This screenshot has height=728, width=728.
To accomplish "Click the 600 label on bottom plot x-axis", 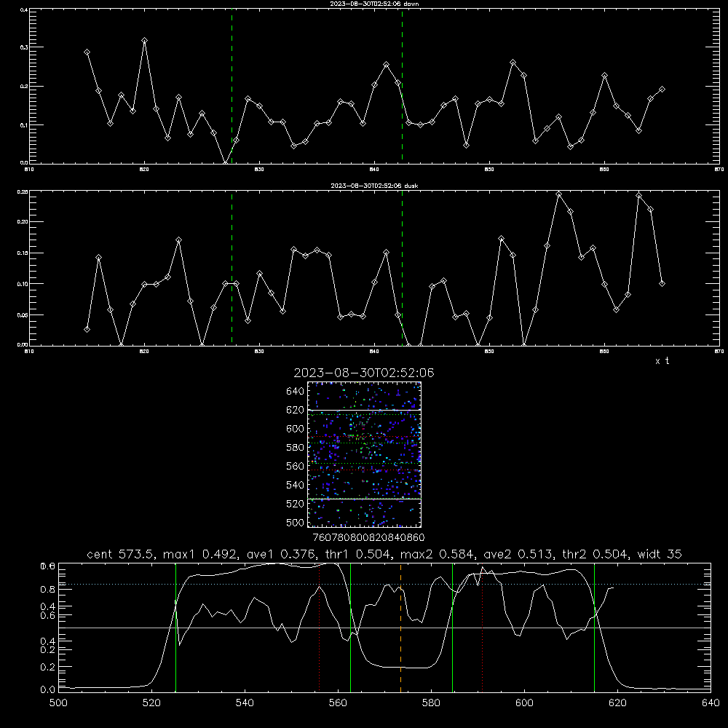I will [x=524, y=703].
